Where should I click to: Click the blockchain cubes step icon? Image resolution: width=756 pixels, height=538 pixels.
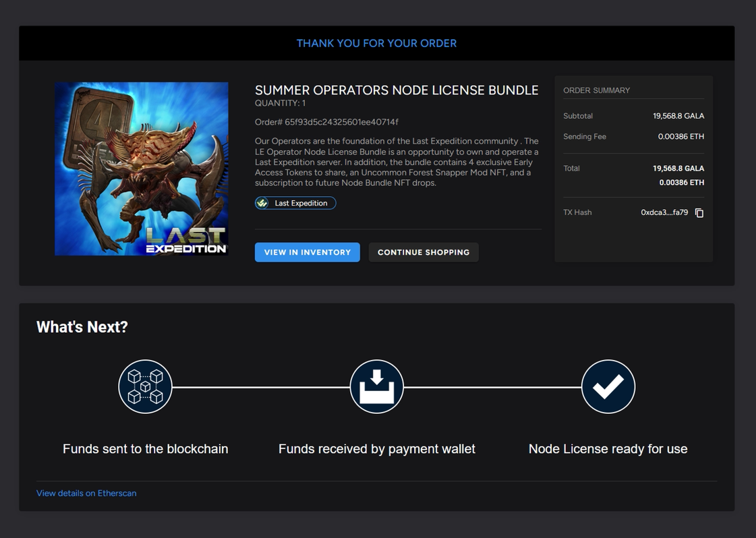tap(145, 386)
